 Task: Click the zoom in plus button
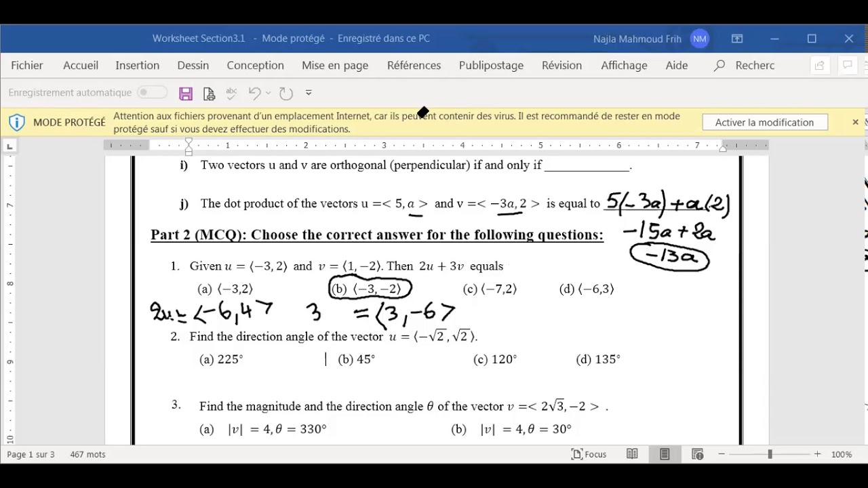tap(817, 454)
